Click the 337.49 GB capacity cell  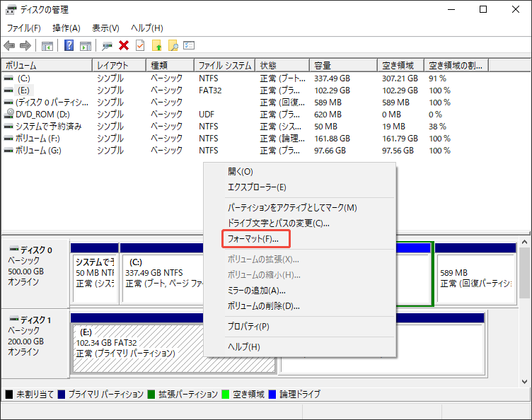332,78
